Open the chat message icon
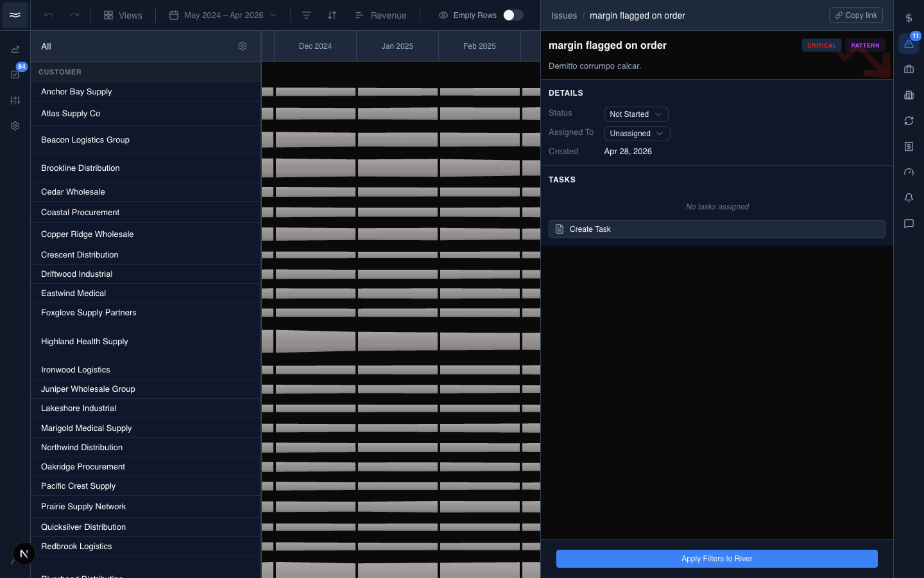 909,223
